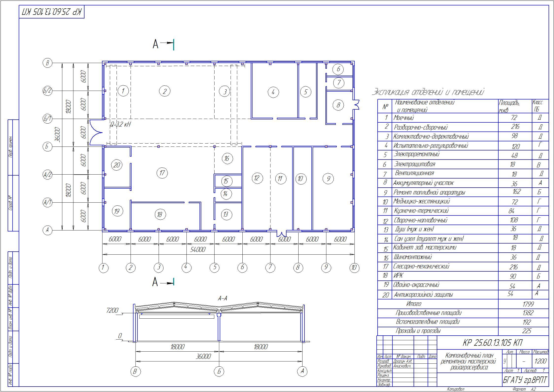
Task: Click title 'Экспликация отделений и помещений'
Action: (428, 92)
